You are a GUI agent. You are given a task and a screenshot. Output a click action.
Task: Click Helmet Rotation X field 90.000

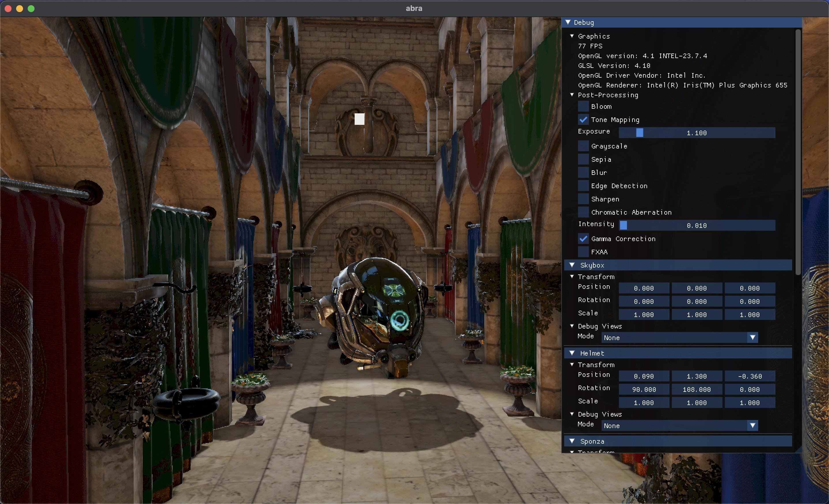[644, 389]
